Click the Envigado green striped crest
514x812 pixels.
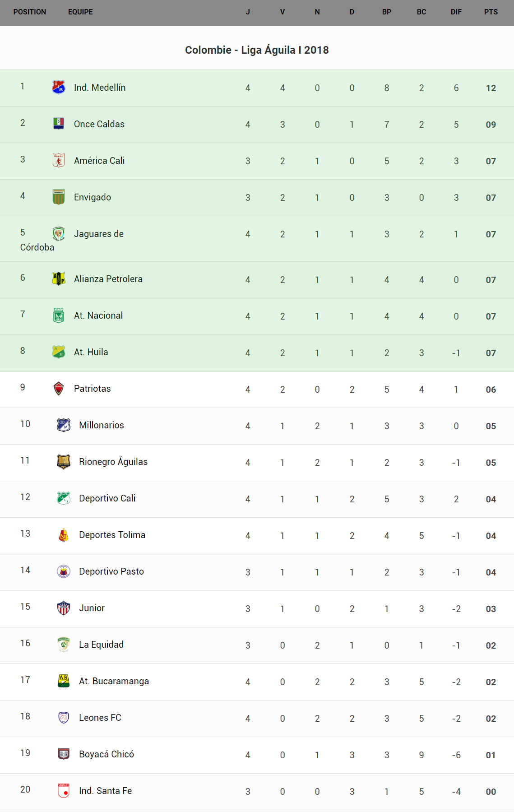click(59, 197)
